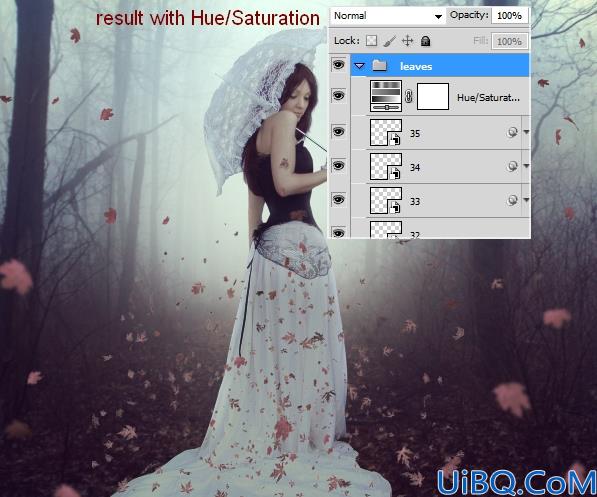Click lock transparent pixels icon

371,41
